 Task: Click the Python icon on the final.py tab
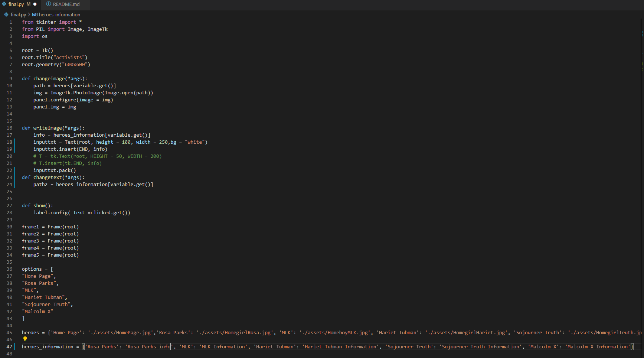click(x=4, y=4)
